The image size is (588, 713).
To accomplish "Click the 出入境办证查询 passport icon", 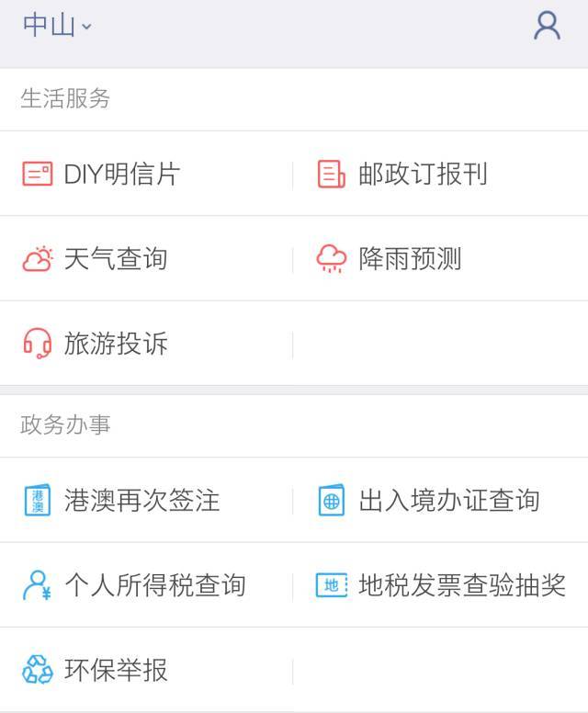I will [x=331, y=500].
